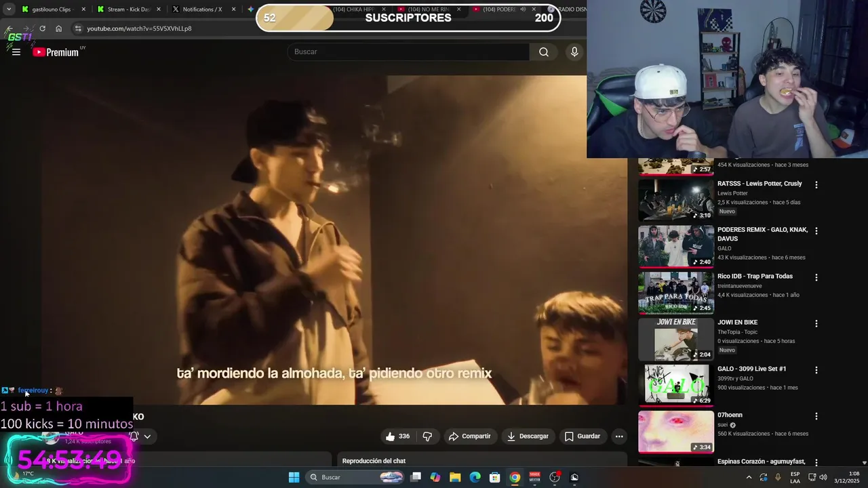Open options menu for PODERES REMIX video

coord(816,230)
